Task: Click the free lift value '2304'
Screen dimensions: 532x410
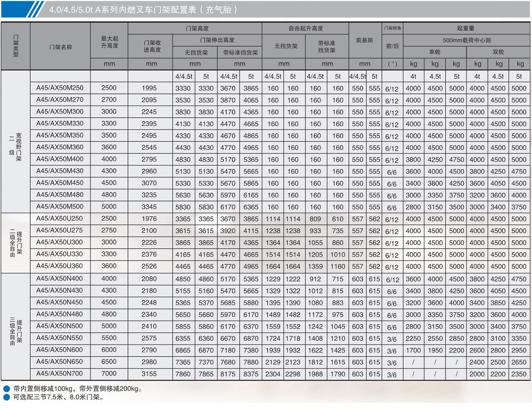Action: click(x=273, y=374)
